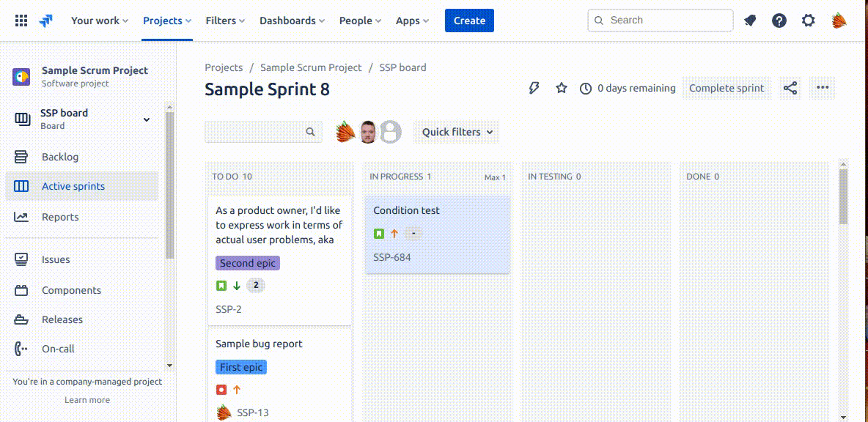Expand the Quick filters dropdown
Screen dimensions: 868x422
[x=456, y=132]
